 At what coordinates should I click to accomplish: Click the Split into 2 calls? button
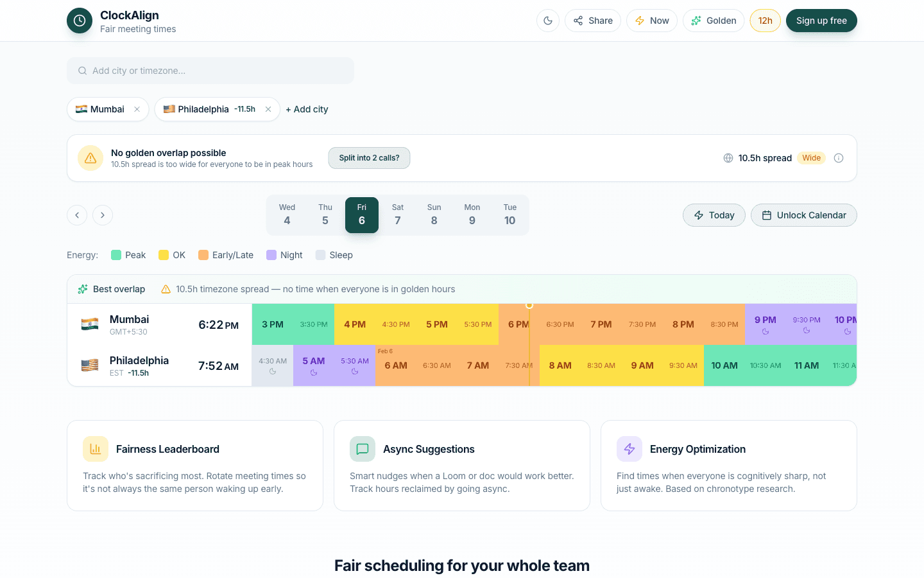pos(369,157)
